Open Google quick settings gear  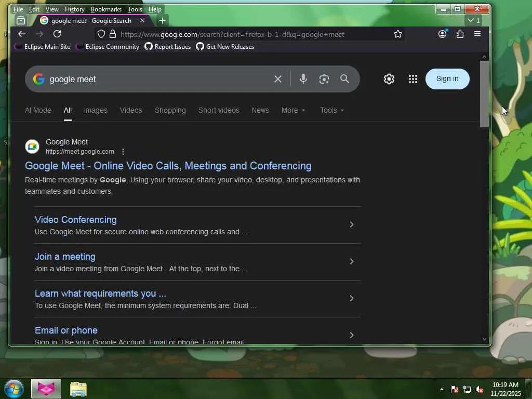tap(389, 79)
